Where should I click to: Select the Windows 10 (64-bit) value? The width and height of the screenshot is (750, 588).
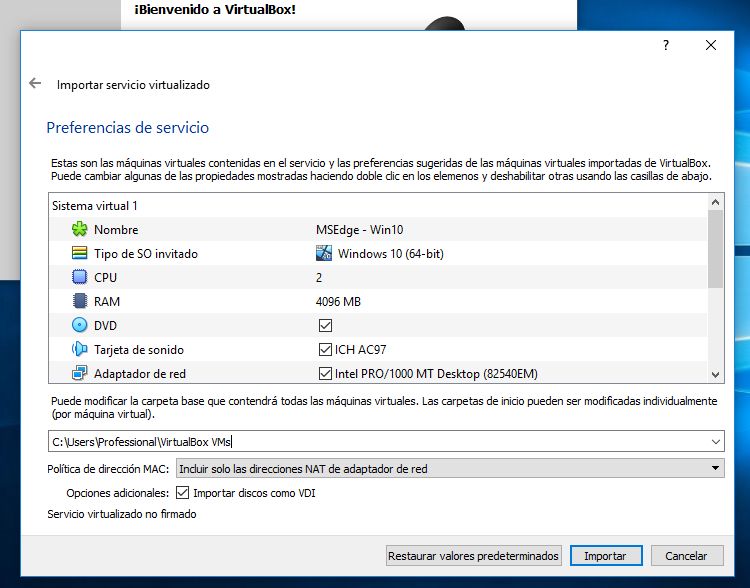point(390,254)
